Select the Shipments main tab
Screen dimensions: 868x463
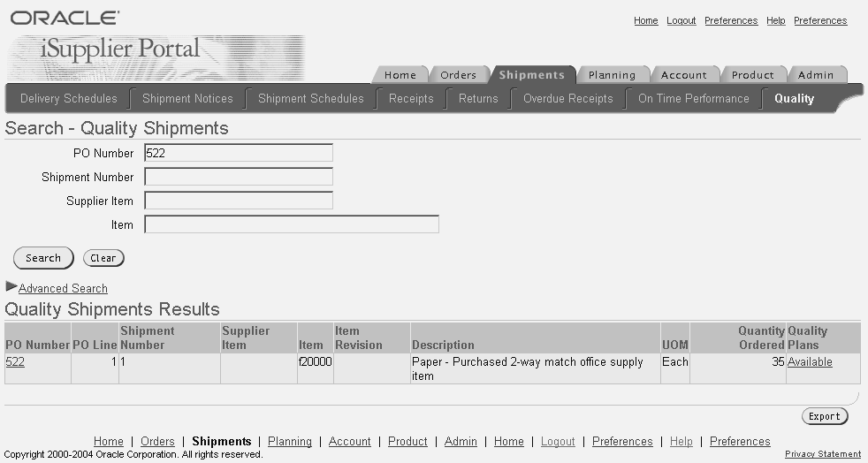[532, 75]
